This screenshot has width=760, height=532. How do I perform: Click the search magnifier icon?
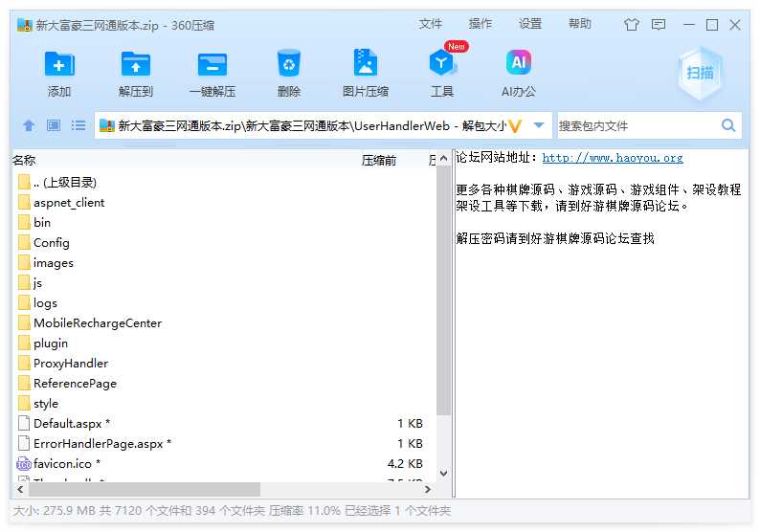tap(728, 125)
